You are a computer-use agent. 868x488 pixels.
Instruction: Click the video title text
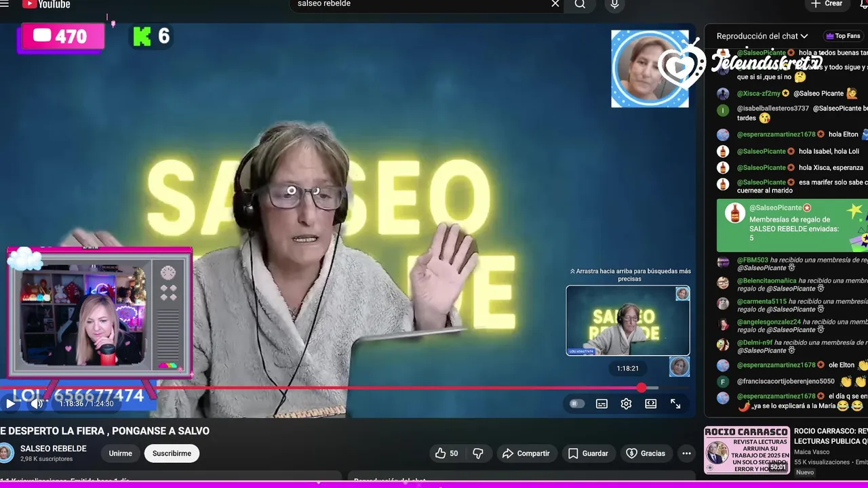click(x=104, y=431)
